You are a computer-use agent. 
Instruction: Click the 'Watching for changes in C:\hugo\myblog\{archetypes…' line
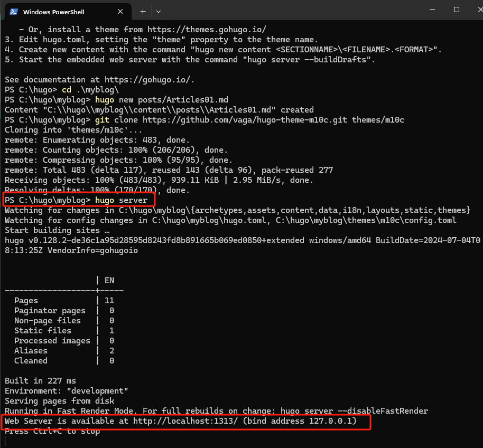point(237,210)
